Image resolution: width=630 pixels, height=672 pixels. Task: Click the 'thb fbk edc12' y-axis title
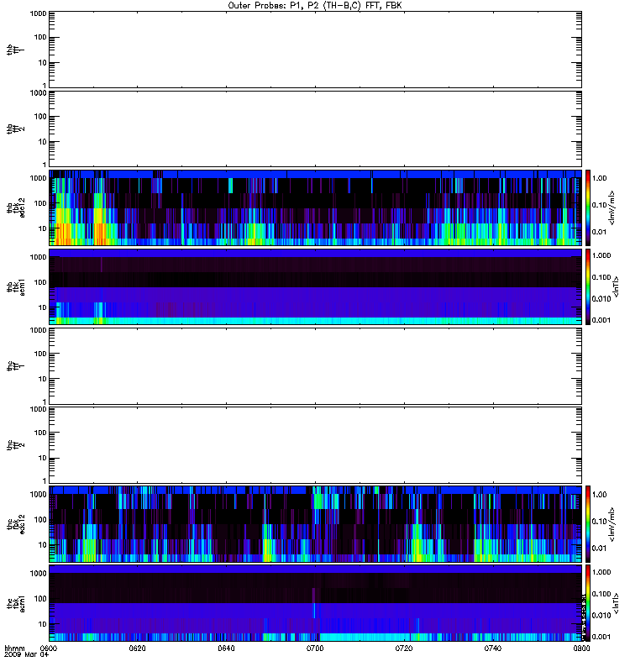tap(16, 207)
